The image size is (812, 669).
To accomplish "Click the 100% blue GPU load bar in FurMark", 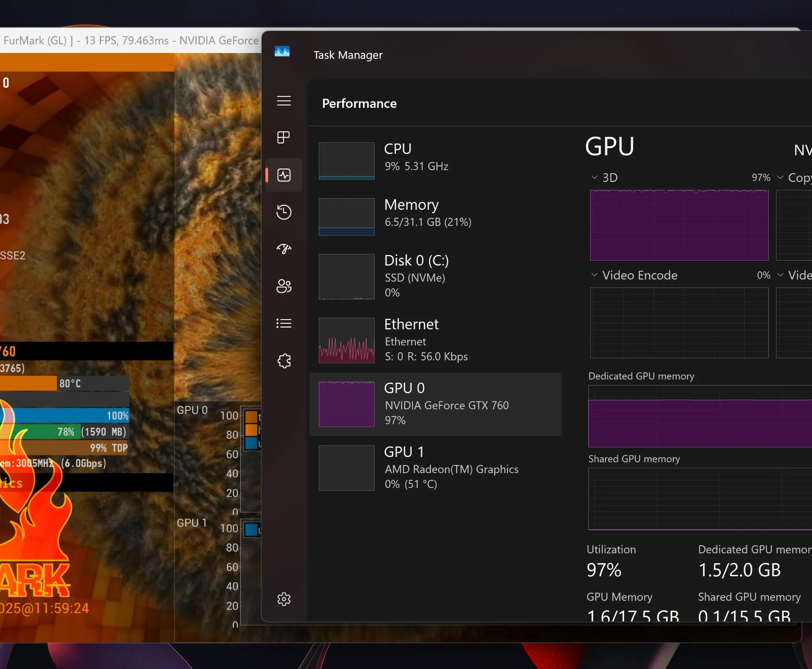I will click(x=65, y=416).
